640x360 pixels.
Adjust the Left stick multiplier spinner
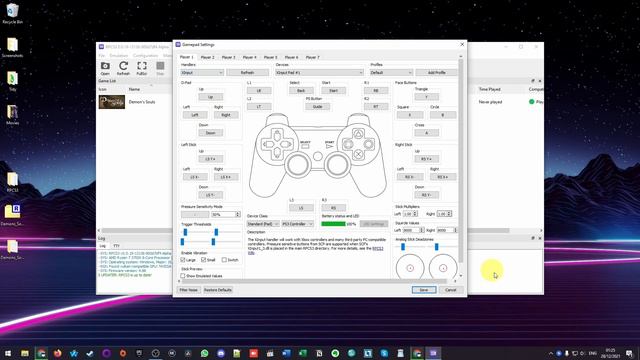point(410,214)
